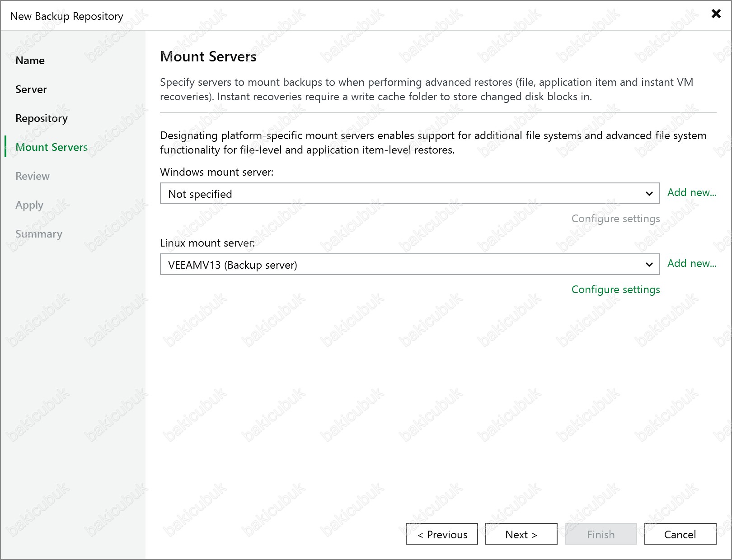Cancel the repository wizard
This screenshot has height=560, width=732.
pos(680,534)
